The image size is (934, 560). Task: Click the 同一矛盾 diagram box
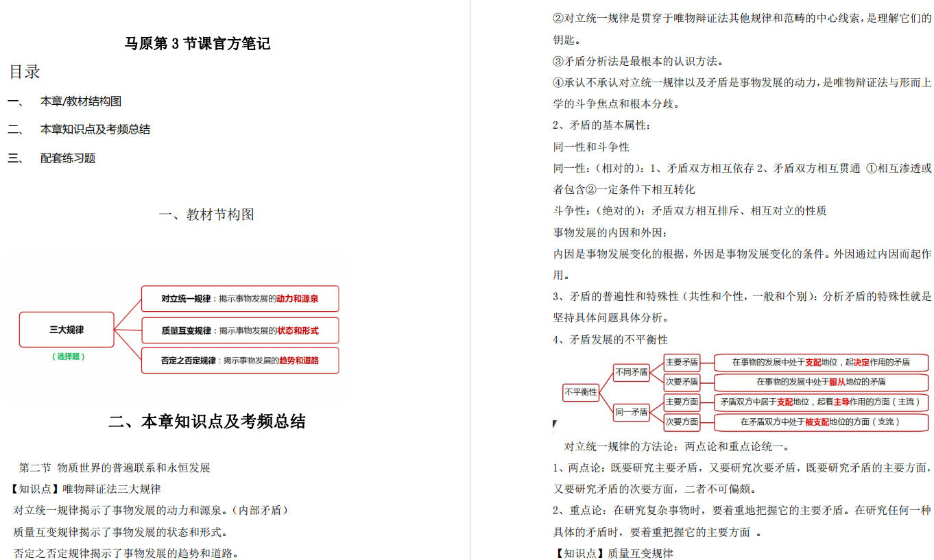click(x=632, y=413)
